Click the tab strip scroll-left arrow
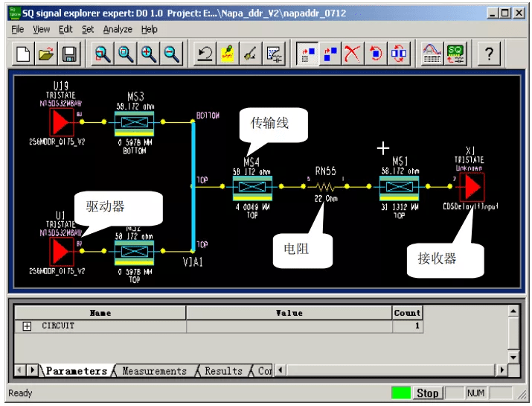 point(19,369)
